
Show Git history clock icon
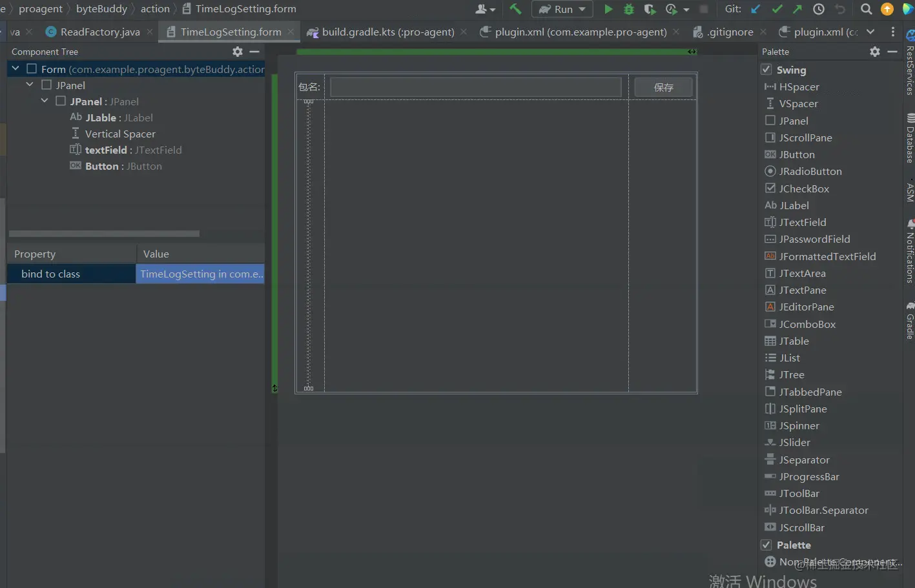[819, 9]
